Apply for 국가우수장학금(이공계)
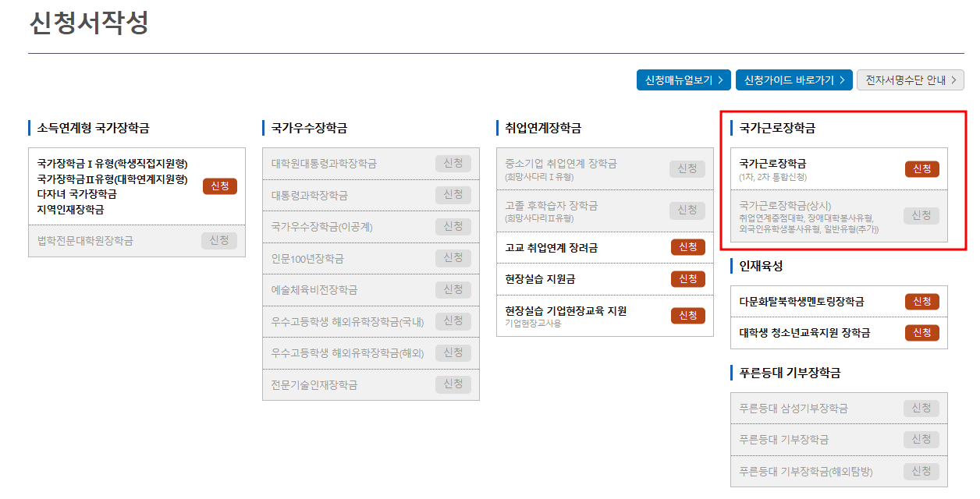The image size is (980, 499). pyautogui.click(x=453, y=226)
